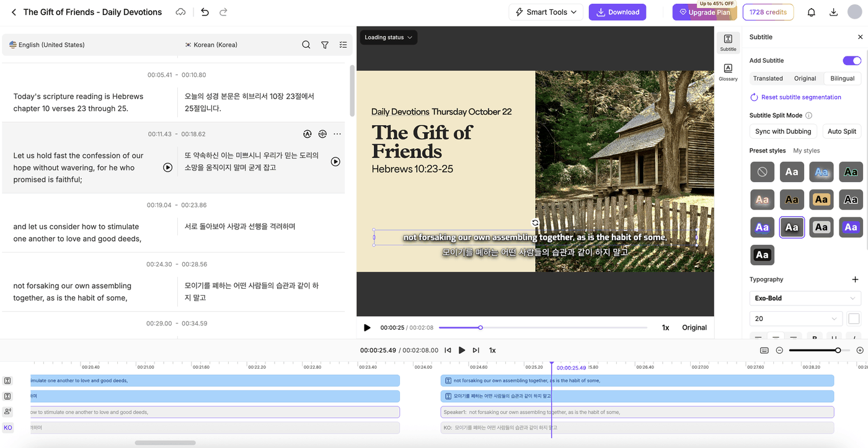Open the notifications bell

[x=811, y=12]
